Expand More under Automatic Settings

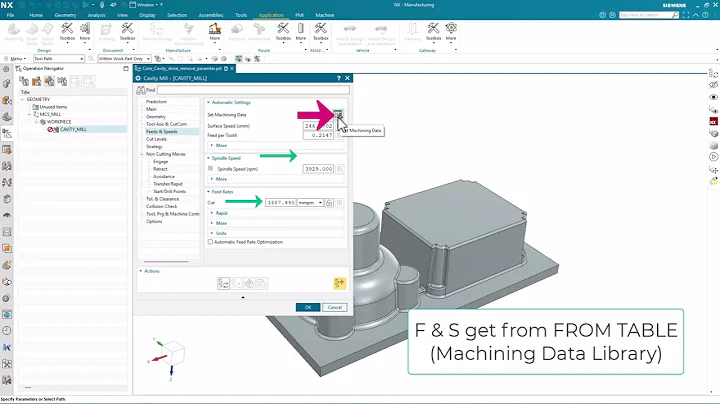tap(221, 145)
